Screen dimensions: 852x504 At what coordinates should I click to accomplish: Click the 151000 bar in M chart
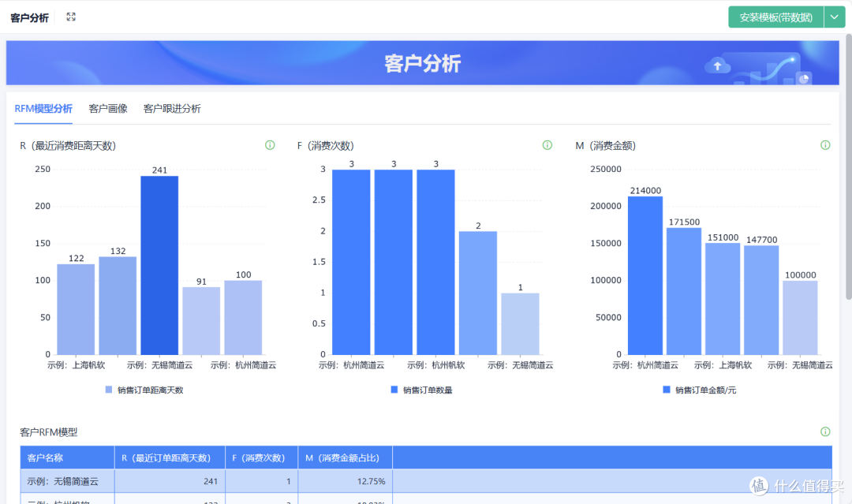coord(723,299)
